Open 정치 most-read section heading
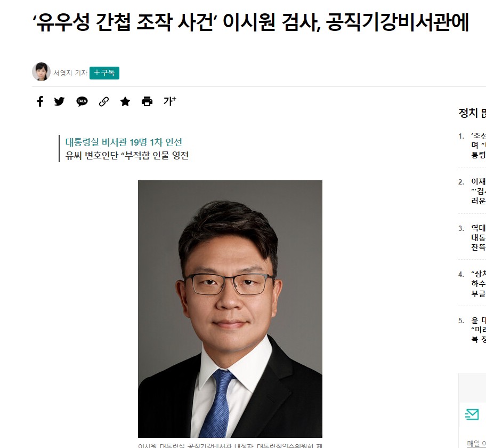This screenshot has width=486, height=448. [472, 113]
